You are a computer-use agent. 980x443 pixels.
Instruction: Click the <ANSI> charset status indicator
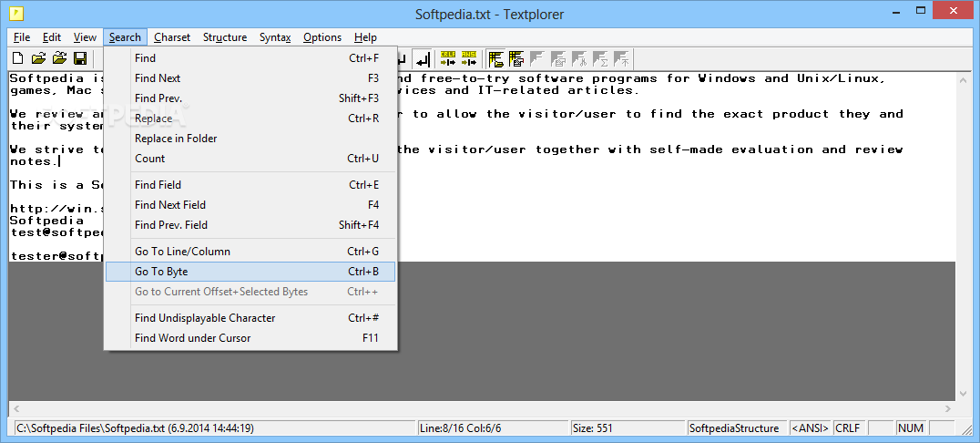coord(811,428)
